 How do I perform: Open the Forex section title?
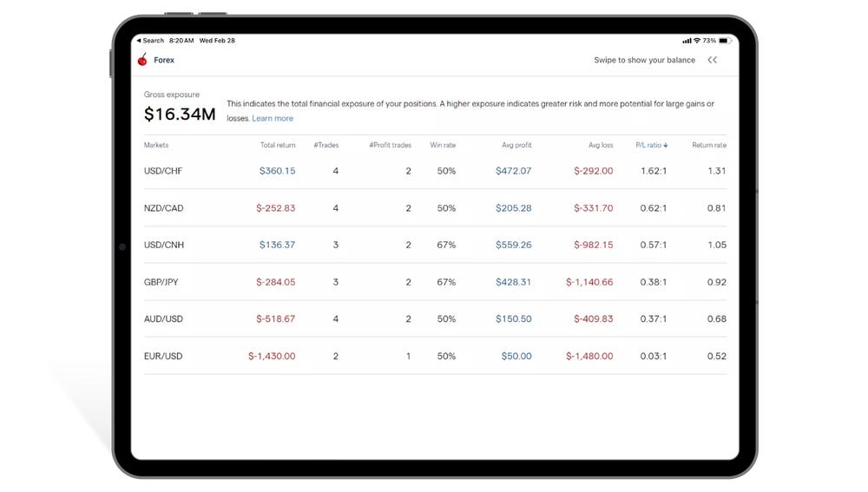[x=164, y=60]
